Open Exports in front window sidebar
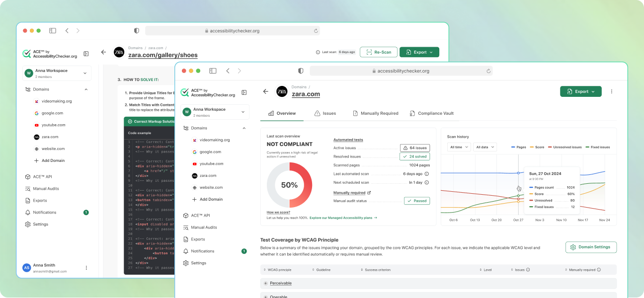The height and width of the screenshot is (298, 644). pos(194,239)
